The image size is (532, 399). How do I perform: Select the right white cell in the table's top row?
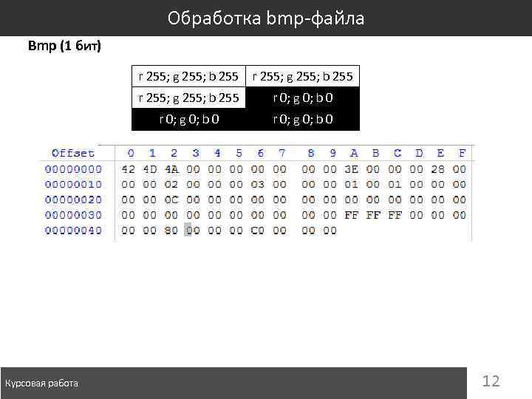pos(303,76)
